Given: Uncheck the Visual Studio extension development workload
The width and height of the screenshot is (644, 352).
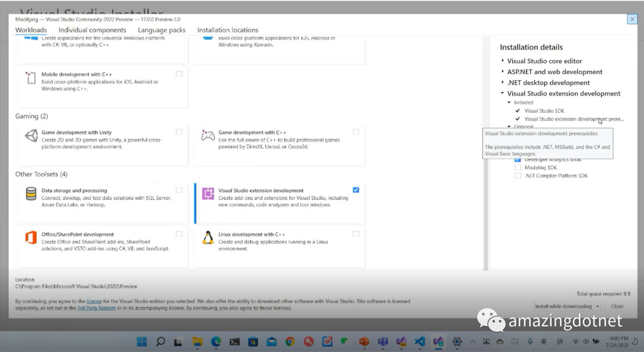Looking at the screenshot, I should coord(356,190).
